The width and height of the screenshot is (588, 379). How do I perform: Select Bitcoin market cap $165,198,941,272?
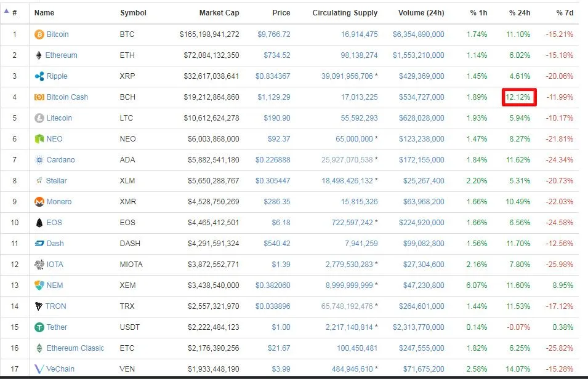pyautogui.click(x=209, y=34)
